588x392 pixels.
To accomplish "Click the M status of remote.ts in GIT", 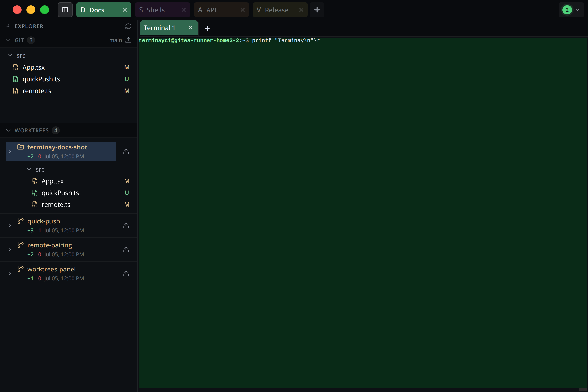I will (127, 91).
